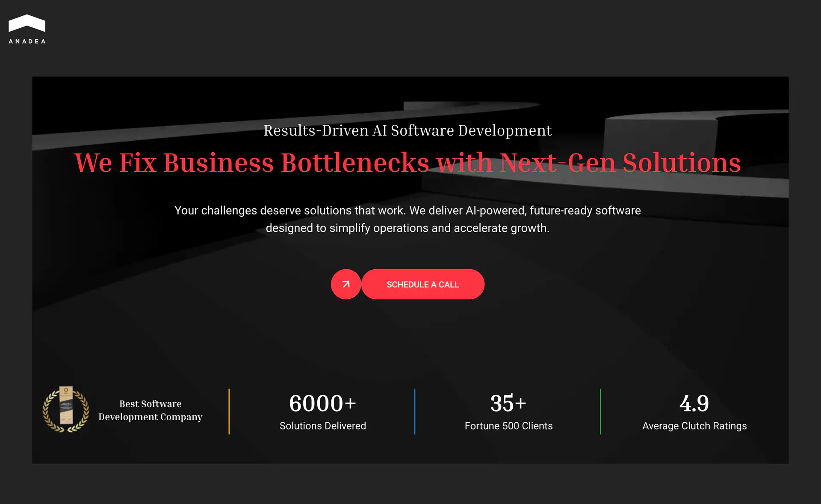Image resolution: width=821 pixels, height=504 pixels.
Task: Click the Fortune 500 Clients label
Action: point(508,426)
